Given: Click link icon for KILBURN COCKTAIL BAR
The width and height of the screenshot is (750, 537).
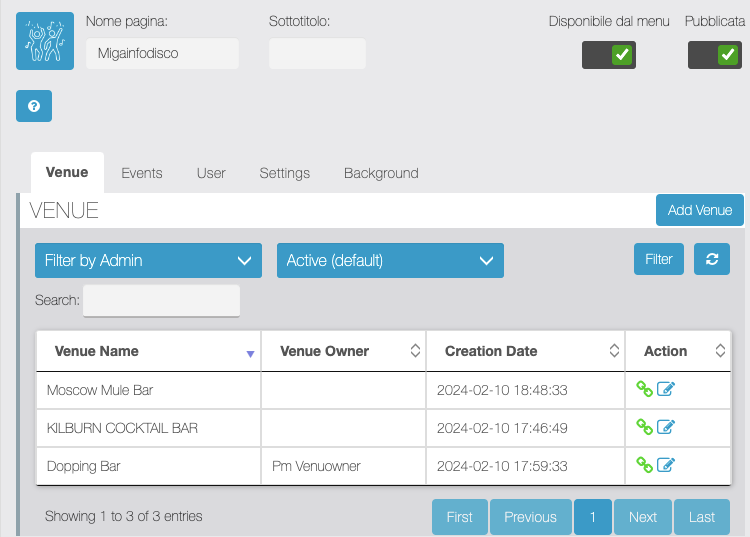Looking at the screenshot, I should tap(645, 427).
